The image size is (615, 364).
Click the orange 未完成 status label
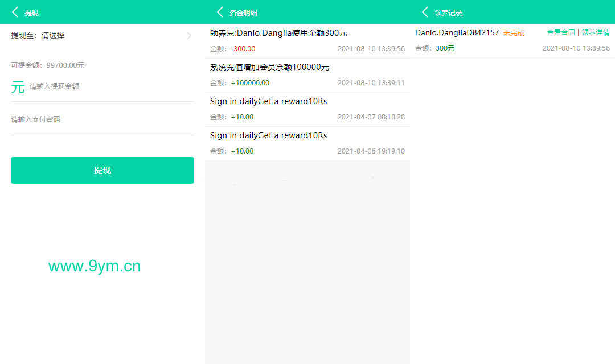[x=514, y=33]
